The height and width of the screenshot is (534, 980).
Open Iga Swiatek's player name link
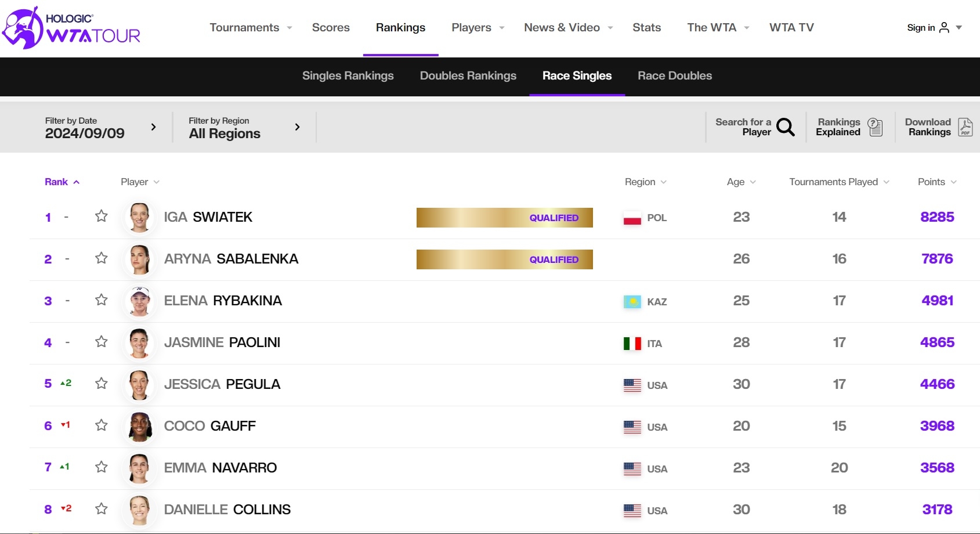coord(208,217)
